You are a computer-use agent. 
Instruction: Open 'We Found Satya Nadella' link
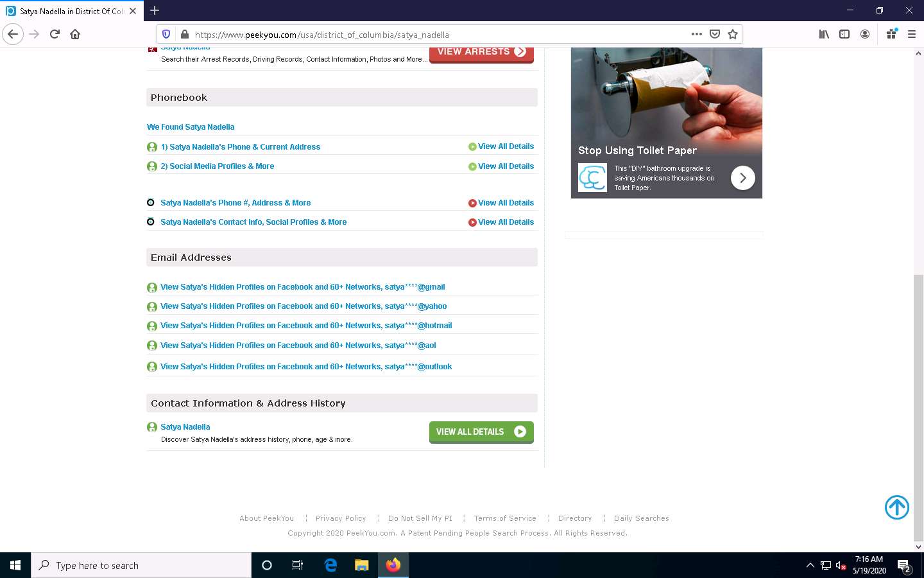191,127
